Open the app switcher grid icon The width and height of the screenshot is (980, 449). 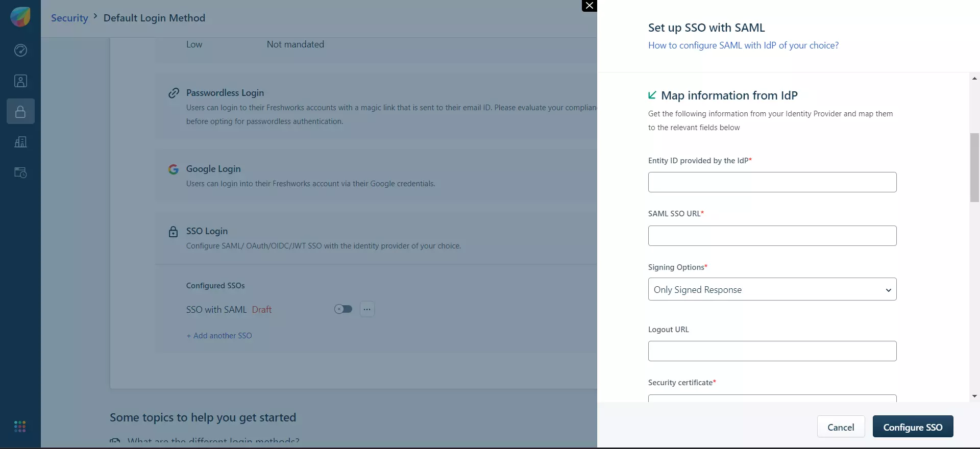tap(20, 427)
